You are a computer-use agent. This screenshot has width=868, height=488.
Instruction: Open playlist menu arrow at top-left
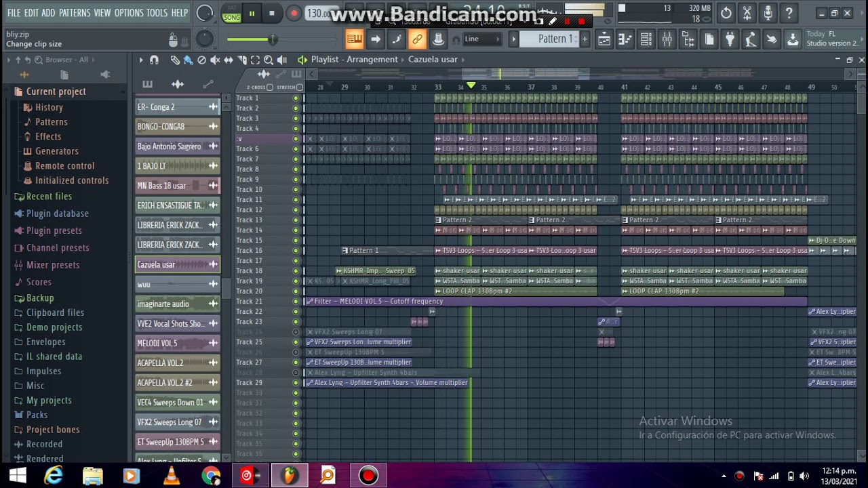(x=141, y=60)
